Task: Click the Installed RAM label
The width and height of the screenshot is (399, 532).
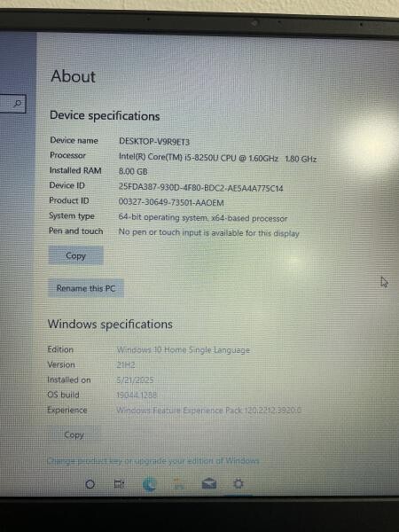Action: coord(75,170)
